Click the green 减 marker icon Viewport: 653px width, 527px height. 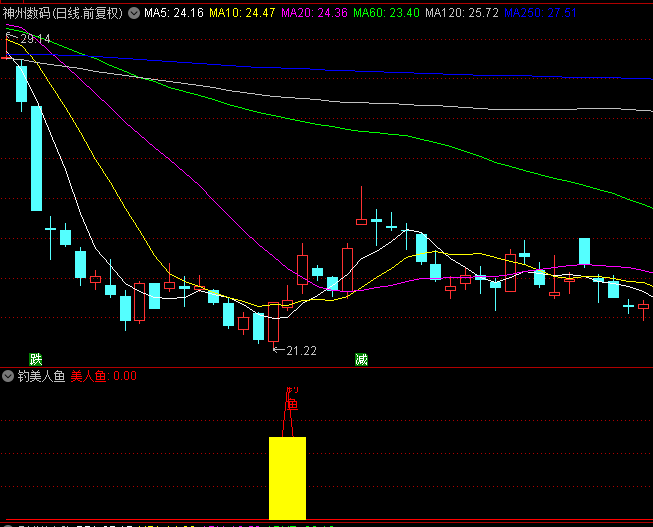361,360
